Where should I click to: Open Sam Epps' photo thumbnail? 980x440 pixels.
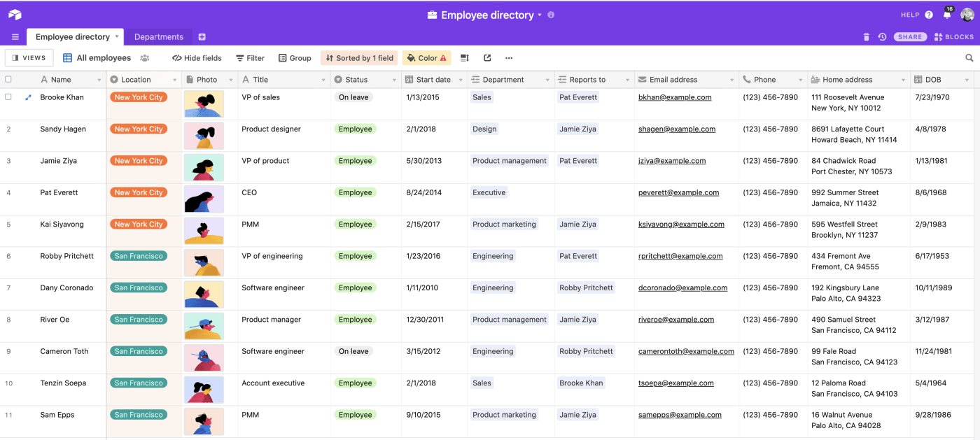[x=204, y=421]
